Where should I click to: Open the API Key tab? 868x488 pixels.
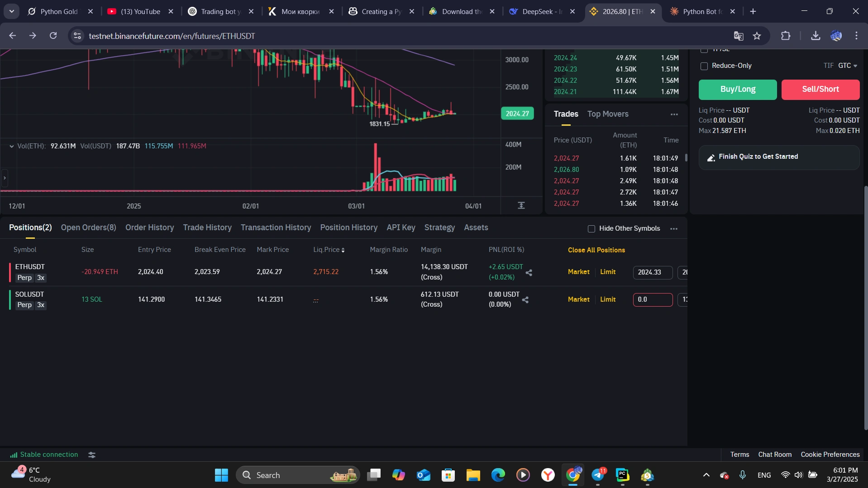click(401, 227)
